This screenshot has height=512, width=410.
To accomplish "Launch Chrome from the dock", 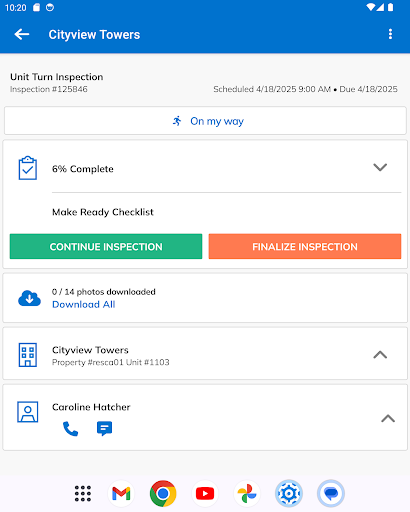I will pos(163,493).
